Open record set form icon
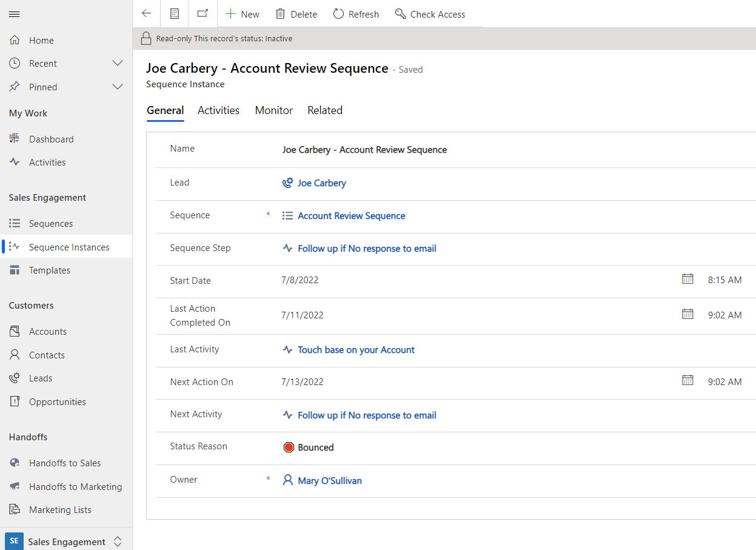 point(175,13)
